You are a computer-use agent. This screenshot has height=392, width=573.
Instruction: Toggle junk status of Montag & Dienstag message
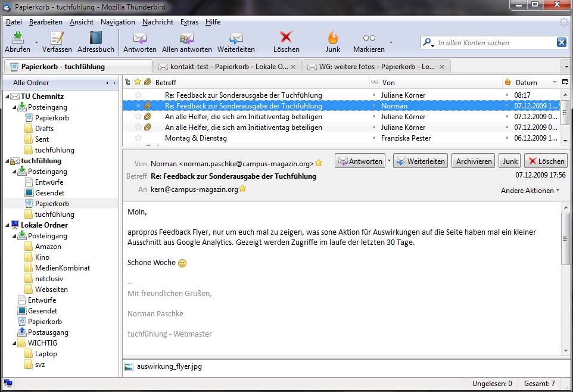point(507,138)
